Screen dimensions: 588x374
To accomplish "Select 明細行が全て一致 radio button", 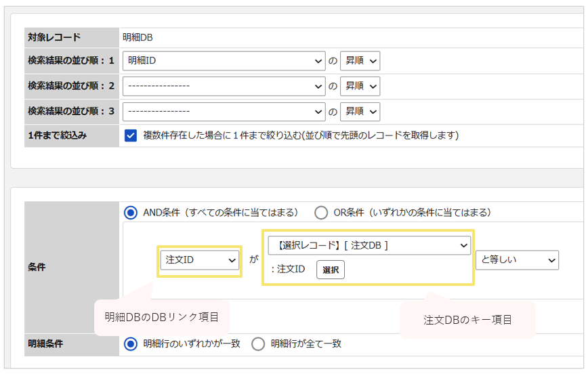I will click(258, 344).
